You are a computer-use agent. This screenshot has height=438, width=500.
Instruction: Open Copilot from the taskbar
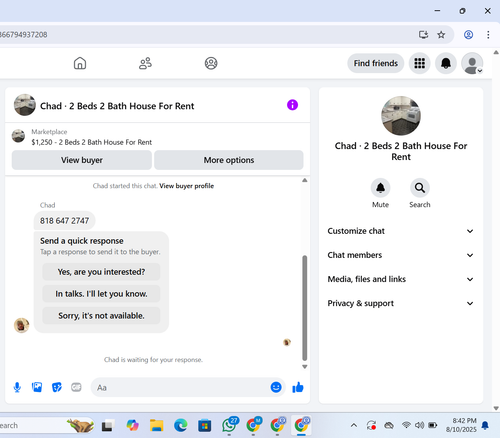(x=132, y=425)
